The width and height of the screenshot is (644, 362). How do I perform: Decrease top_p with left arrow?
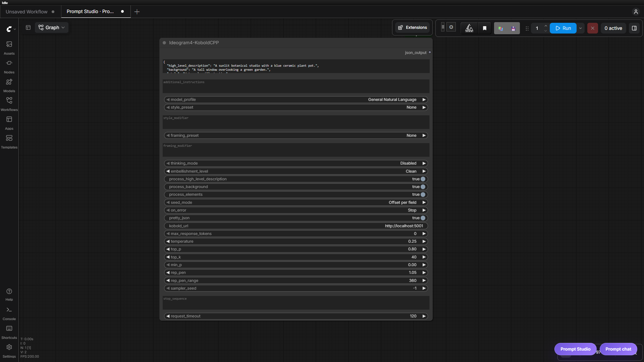tap(168, 249)
